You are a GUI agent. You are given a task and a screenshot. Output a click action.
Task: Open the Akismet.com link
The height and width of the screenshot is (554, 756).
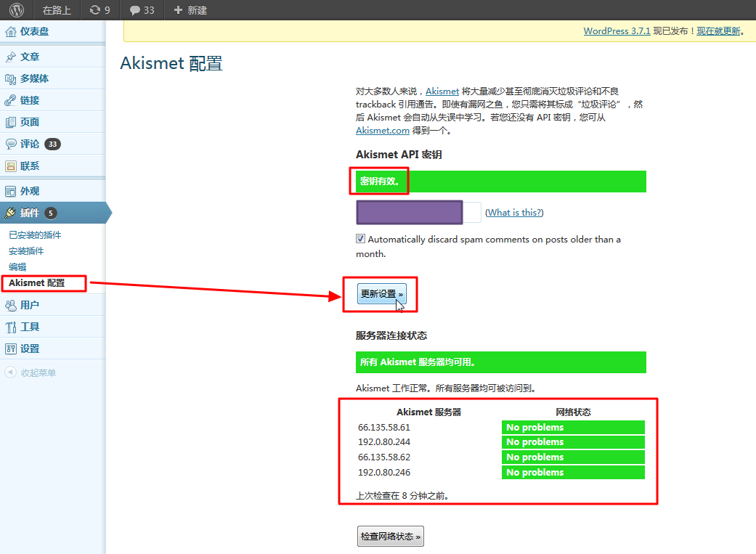382,130
